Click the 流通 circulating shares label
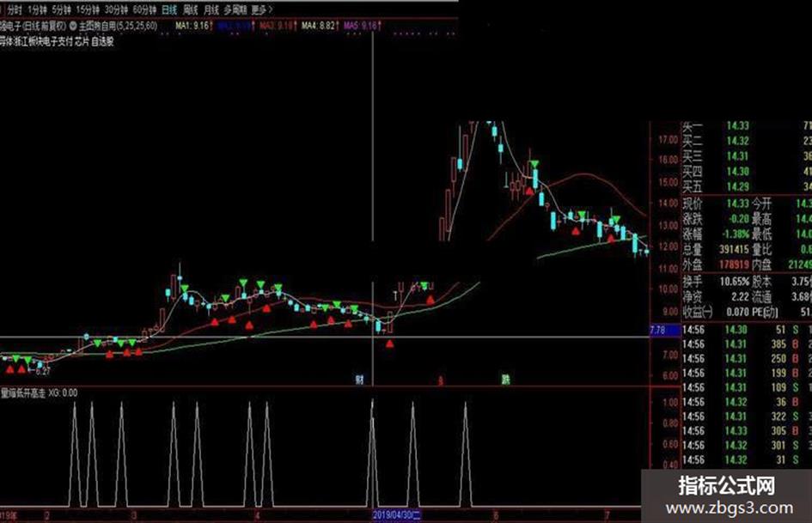The image size is (812, 523). pos(762,297)
